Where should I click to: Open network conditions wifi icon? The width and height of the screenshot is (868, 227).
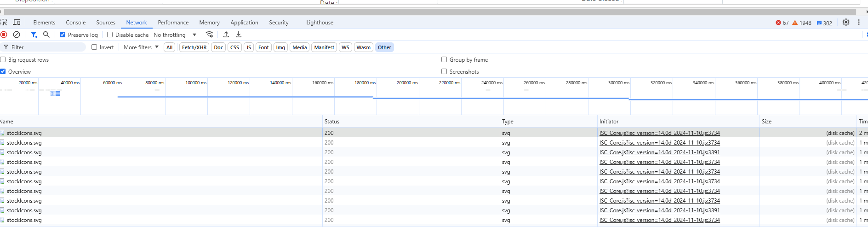209,35
